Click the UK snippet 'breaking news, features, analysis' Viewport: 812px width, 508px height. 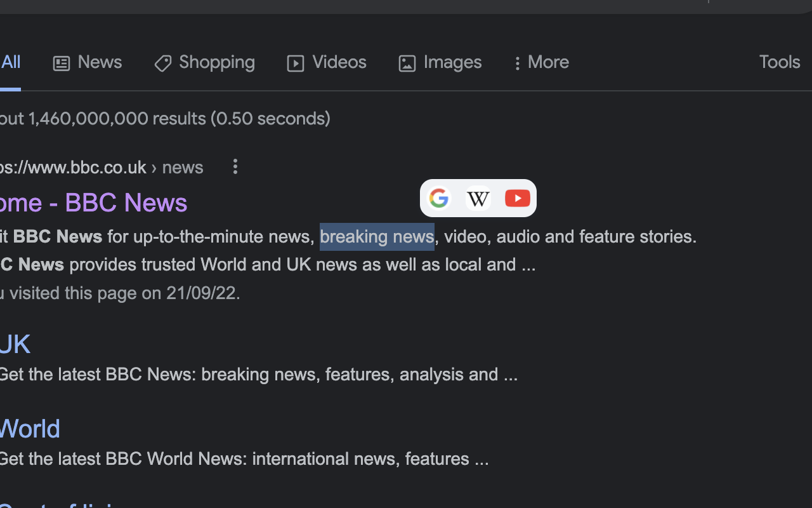333,375
